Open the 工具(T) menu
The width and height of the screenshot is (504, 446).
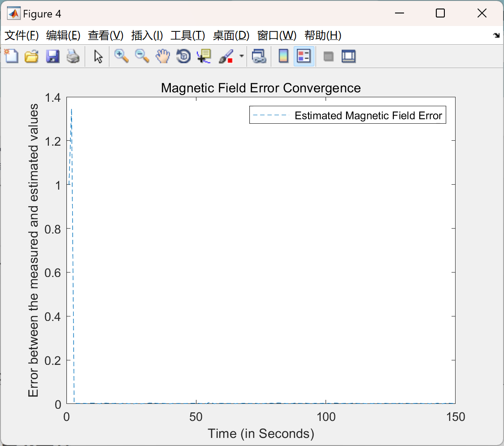(188, 35)
